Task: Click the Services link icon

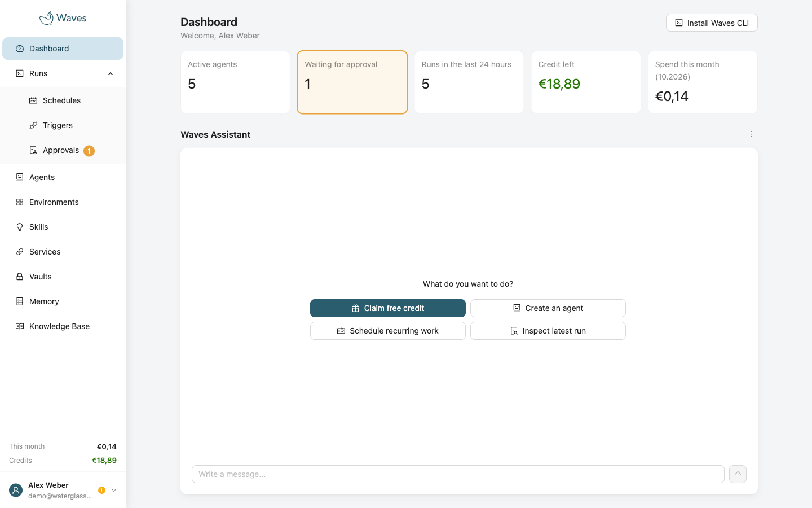Action: 20,252
